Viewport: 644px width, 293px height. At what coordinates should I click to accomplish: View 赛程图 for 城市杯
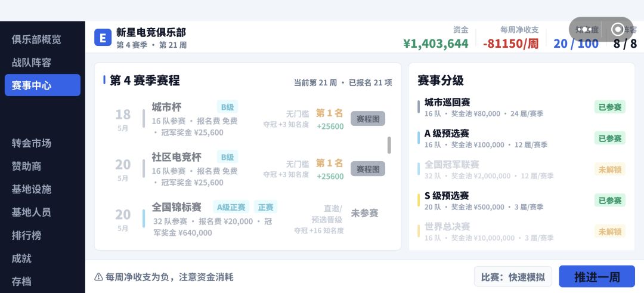pos(367,119)
